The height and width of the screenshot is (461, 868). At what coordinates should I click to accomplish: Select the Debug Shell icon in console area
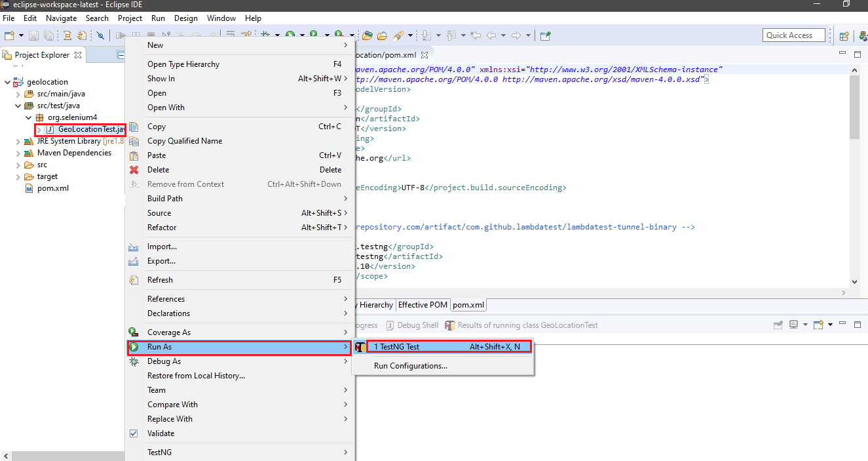391,325
